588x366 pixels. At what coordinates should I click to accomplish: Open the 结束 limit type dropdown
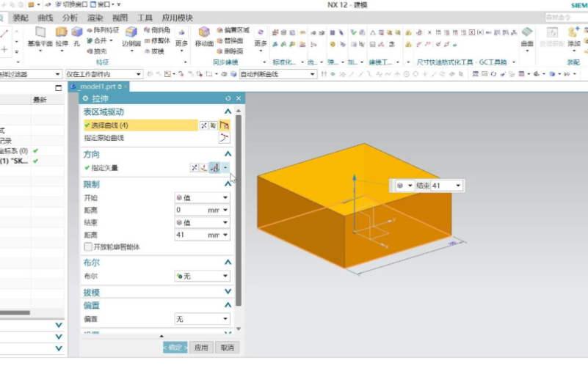[x=202, y=222]
